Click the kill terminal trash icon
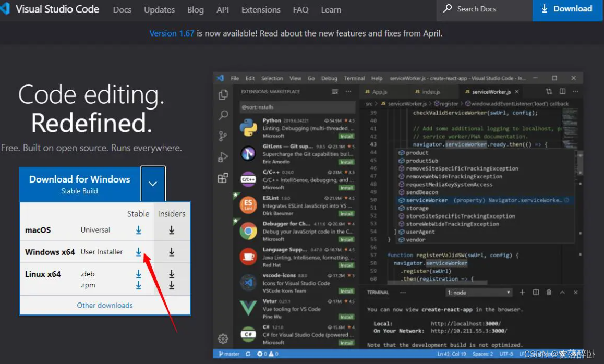 pos(549,293)
